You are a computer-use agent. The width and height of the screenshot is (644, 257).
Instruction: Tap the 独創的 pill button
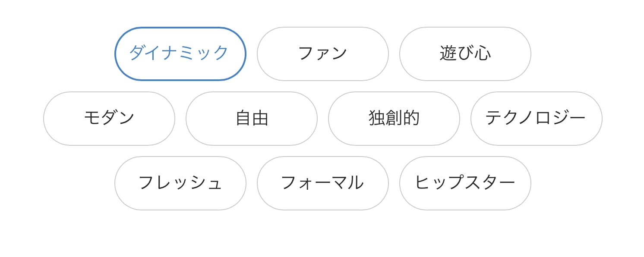(394, 118)
